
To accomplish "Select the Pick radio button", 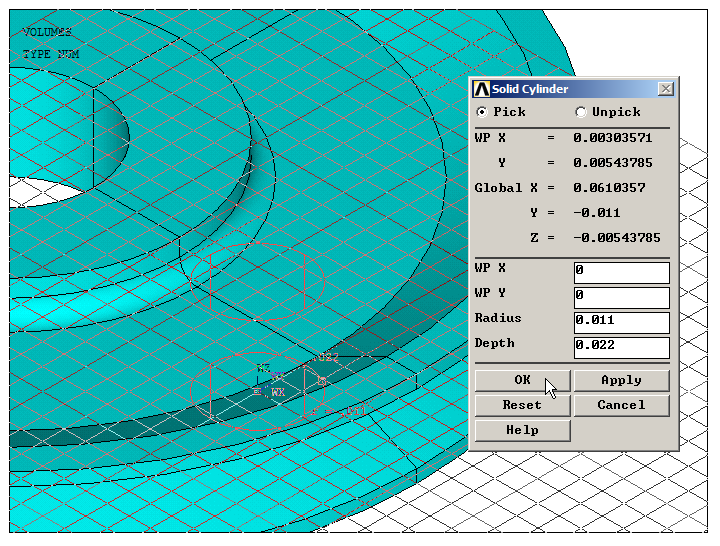I will (482, 112).
